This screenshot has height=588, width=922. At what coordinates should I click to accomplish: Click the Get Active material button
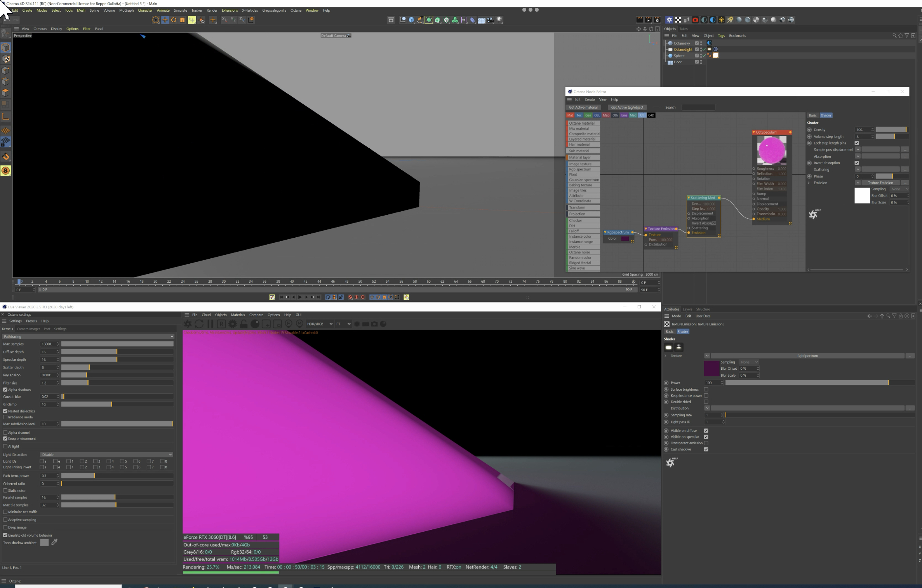[x=583, y=108]
